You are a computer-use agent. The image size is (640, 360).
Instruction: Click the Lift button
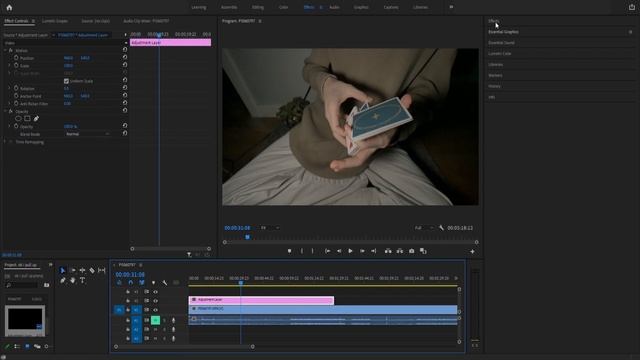coord(388,251)
